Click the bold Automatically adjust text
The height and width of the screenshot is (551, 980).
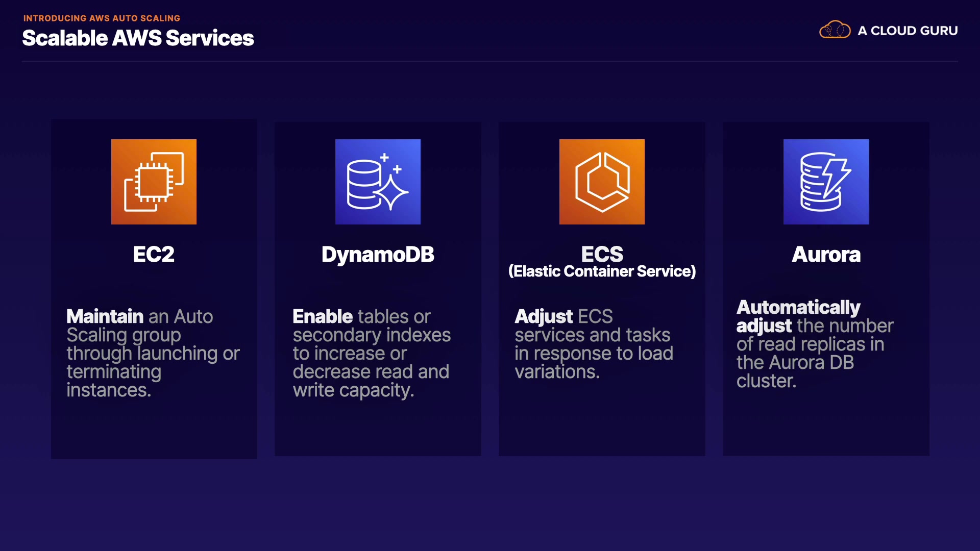[x=798, y=308]
